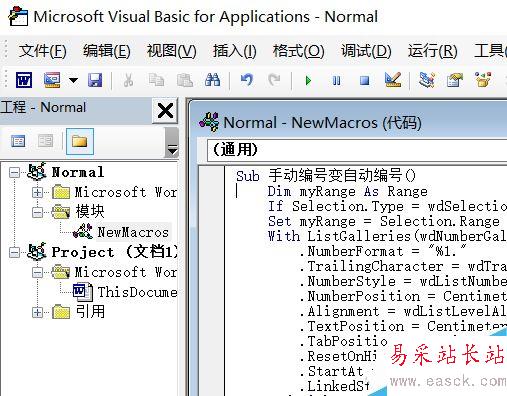Click the NewMacros code window icon
507x396 pixels.
click(209, 122)
